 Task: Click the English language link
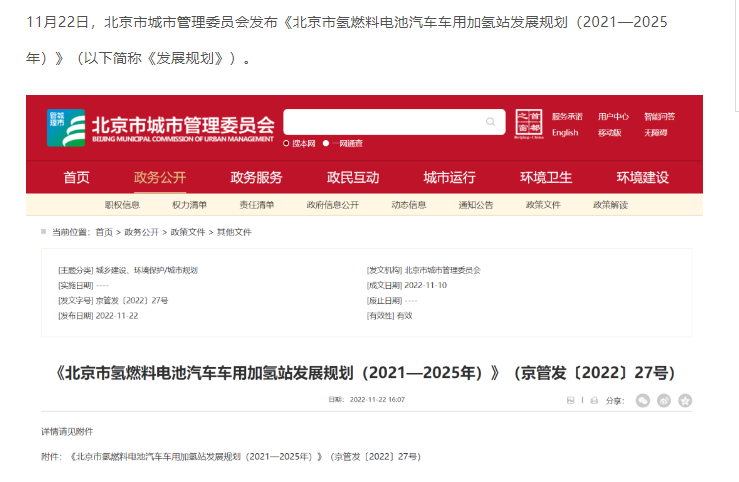click(565, 133)
